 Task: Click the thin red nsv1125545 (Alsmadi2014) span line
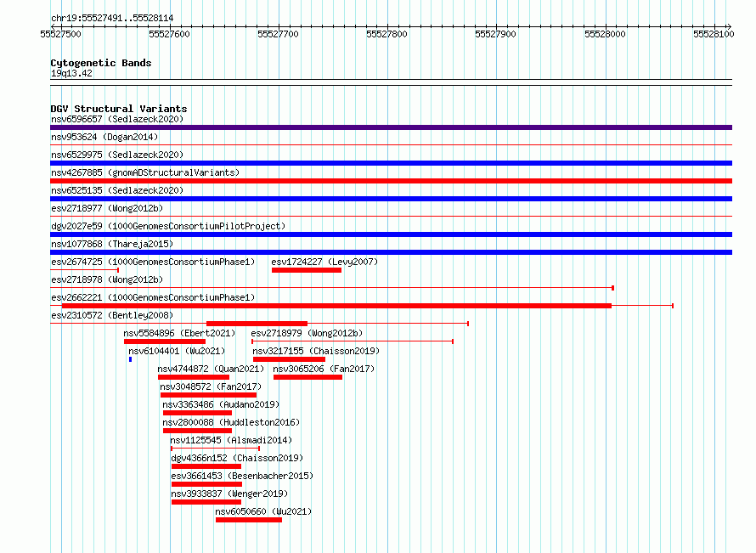[x=215, y=449]
